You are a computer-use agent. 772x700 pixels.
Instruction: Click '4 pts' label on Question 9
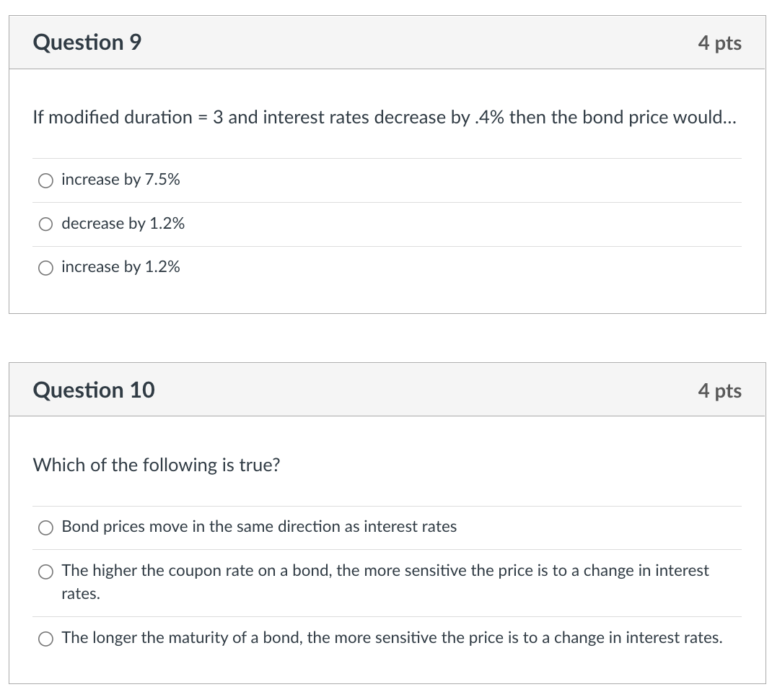pyautogui.click(x=719, y=43)
